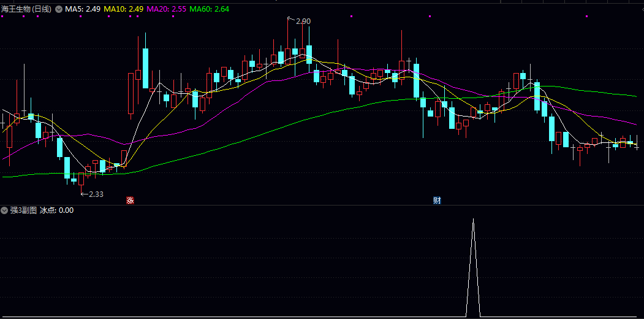Click the 强3副图 indicator name
Viewport: 644px width, 319px height.
point(23,210)
